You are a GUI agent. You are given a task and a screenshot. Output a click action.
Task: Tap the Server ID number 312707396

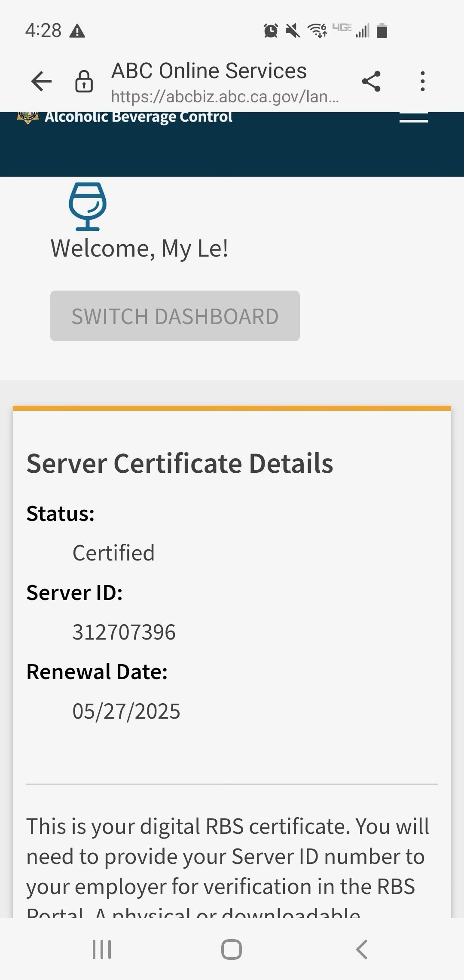(x=124, y=632)
